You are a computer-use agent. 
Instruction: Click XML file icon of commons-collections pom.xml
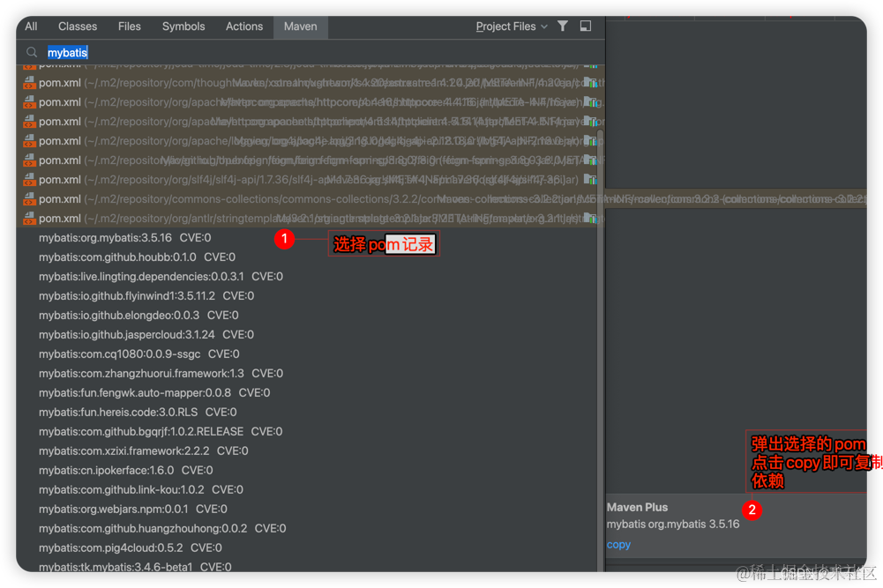coord(29,198)
